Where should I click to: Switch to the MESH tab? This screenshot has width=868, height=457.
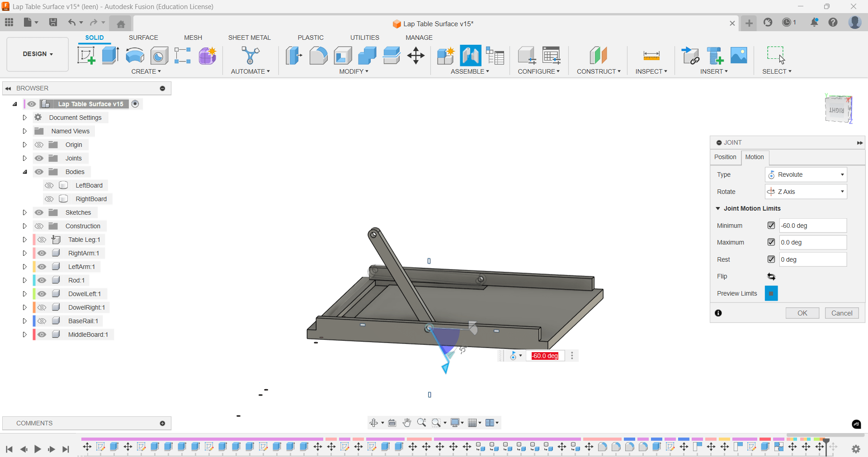(193, 38)
